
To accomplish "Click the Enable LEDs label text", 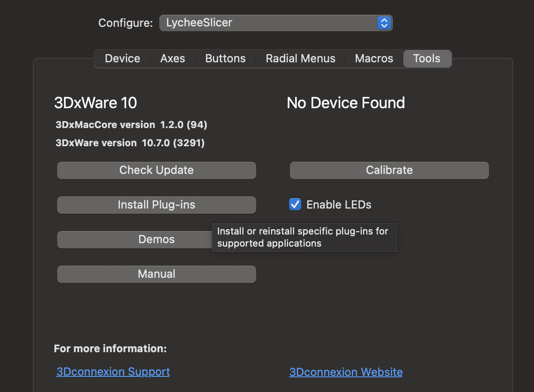I will click(339, 204).
